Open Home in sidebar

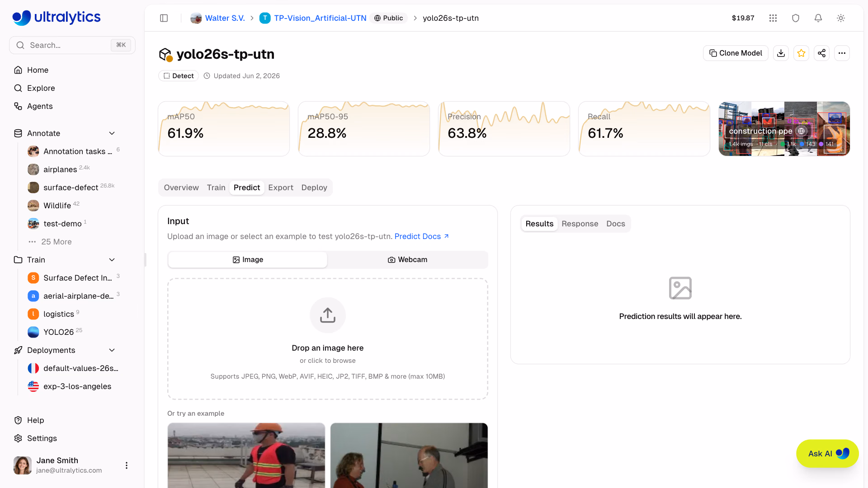coord(72,70)
